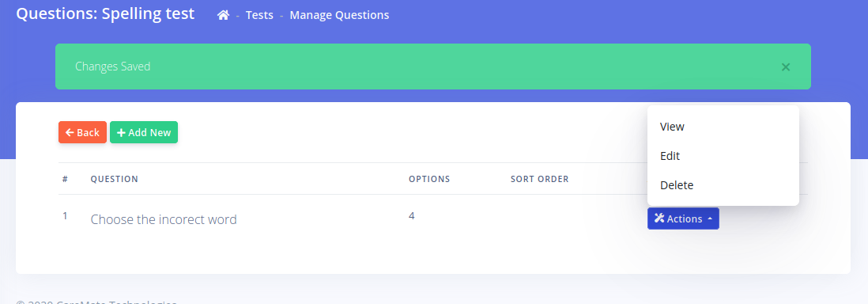Go to the home icon breadcrumb
The image size is (868, 304).
click(x=223, y=15)
